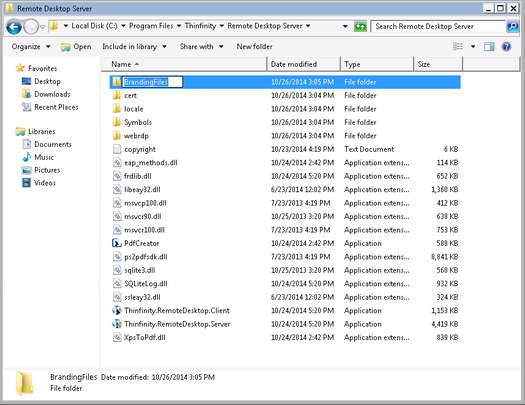Select the libeay32.dll file icon
This screenshot has height=405, width=525.
click(x=117, y=189)
